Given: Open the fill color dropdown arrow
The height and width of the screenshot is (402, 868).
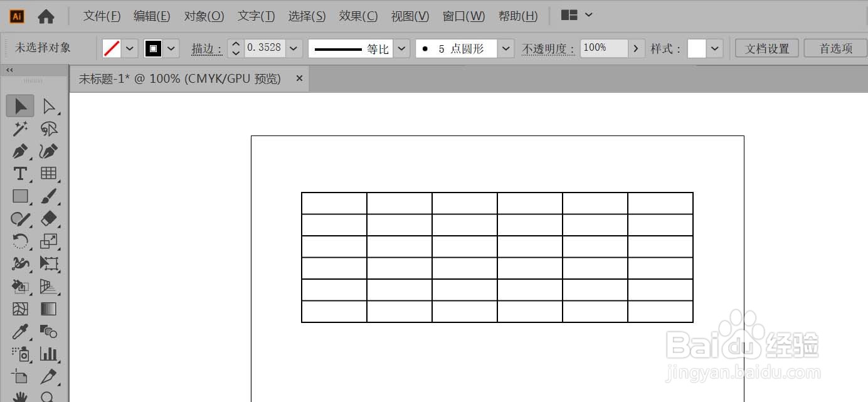Looking at the screenshot, I should point(130,48).
